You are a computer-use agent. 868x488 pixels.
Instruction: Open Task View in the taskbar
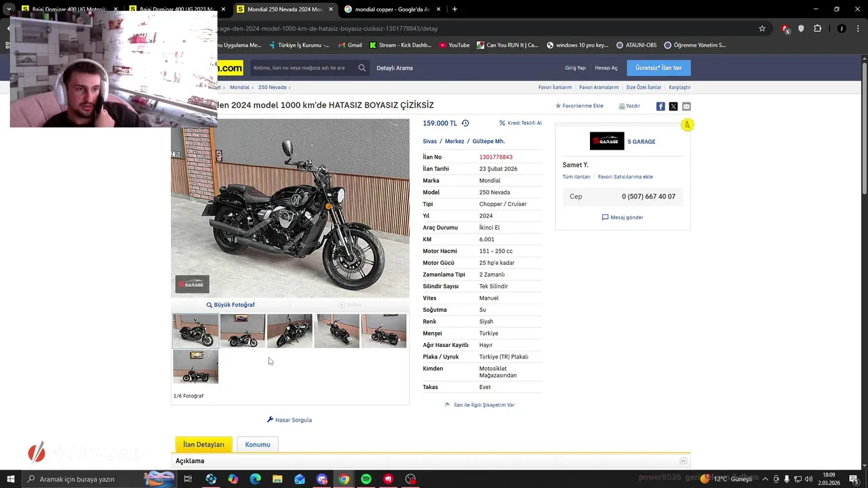[x=188, y=479]
